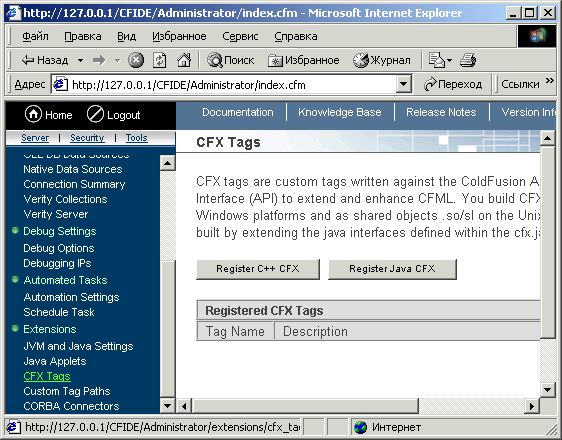Screen dimensions: 562x440
Task: Open Debug Options in sidebar
Action: (59, 248)
